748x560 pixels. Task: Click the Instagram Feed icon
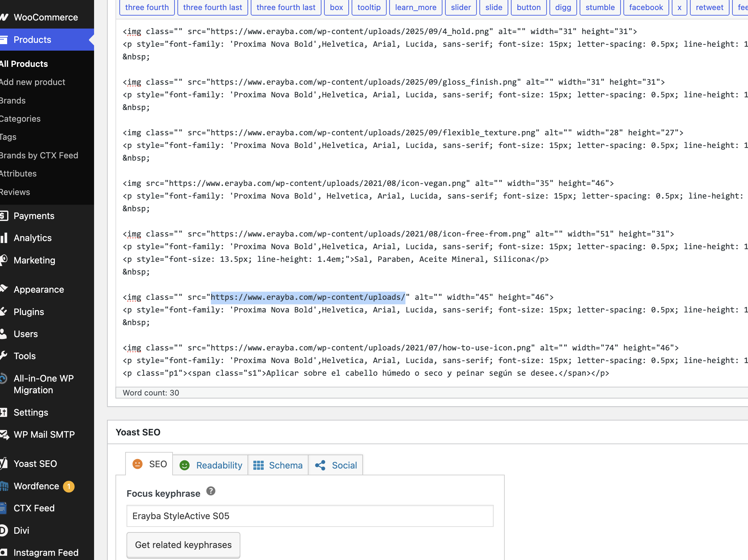click(3, 552)
